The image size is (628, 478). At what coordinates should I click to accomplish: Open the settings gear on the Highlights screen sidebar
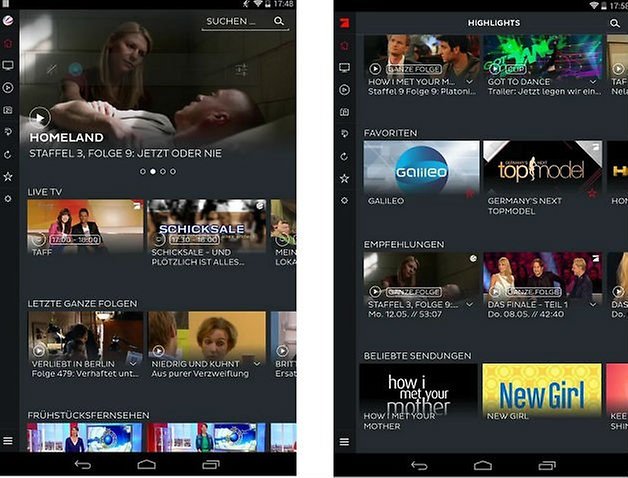[344, 200]
